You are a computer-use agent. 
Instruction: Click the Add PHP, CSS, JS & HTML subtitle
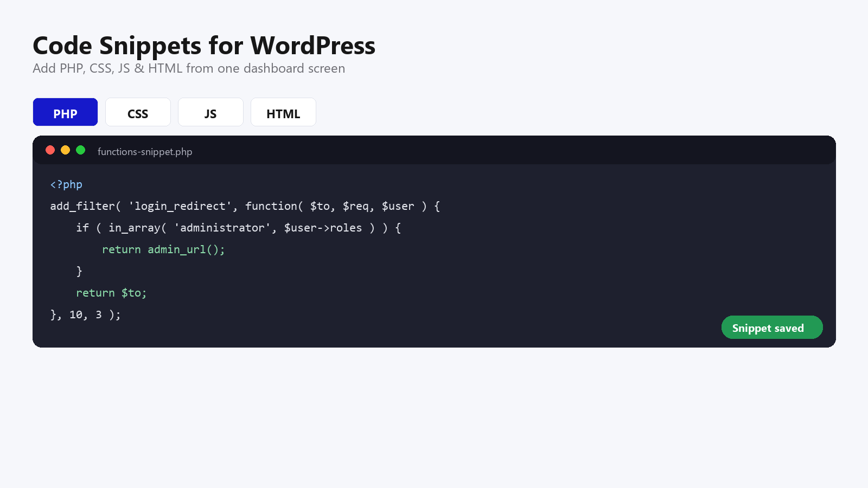point(189,68)
